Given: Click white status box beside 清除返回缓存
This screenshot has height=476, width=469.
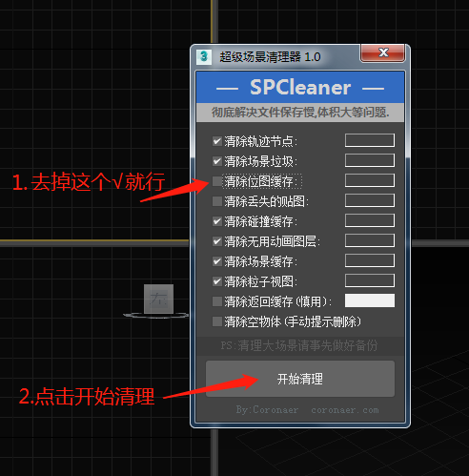Looking at the screenshot, I should point(370,300).
